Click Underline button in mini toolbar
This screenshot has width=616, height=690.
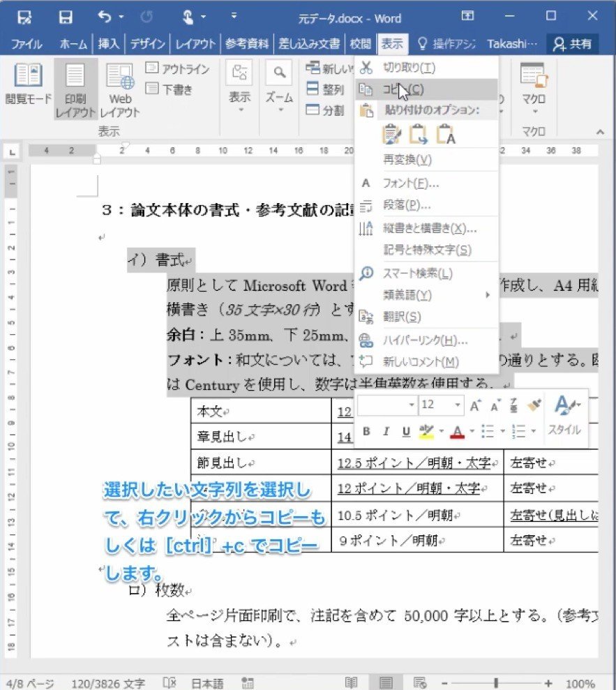click(x=406, y=431)
